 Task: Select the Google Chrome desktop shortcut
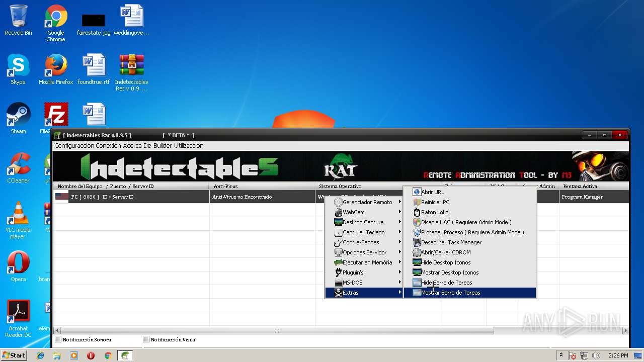point(56,23)
